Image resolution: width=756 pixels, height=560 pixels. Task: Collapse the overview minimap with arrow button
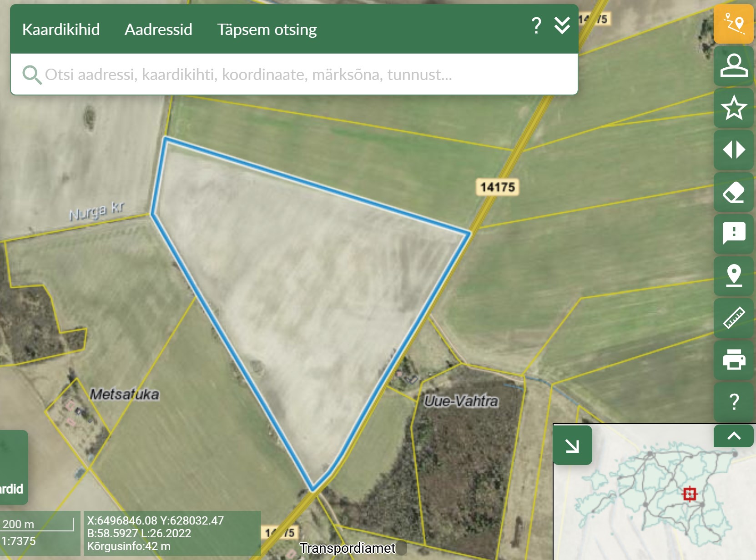click(572, 445)
